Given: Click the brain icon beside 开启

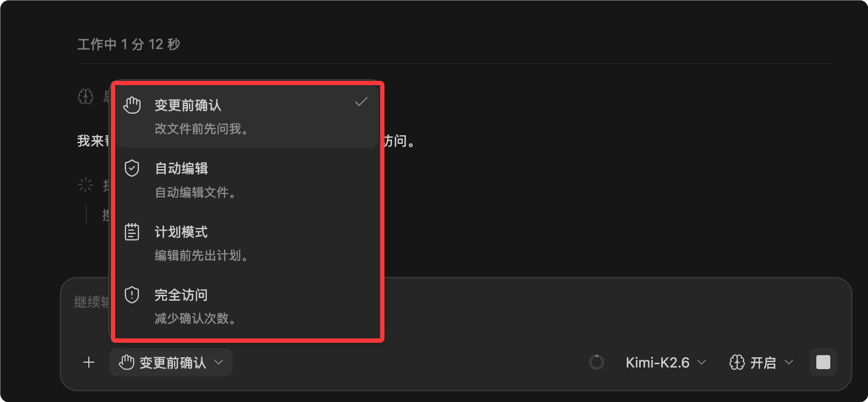Looking at the screenshot, I should point(737,363).
